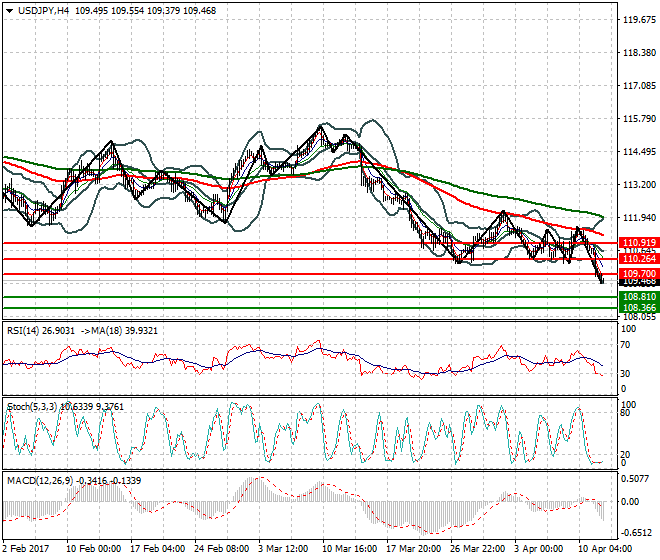Click the 115.790 value on price scale
Viewport: 660px width, 560px height.
pyautogui.click(x=638, y=119)
